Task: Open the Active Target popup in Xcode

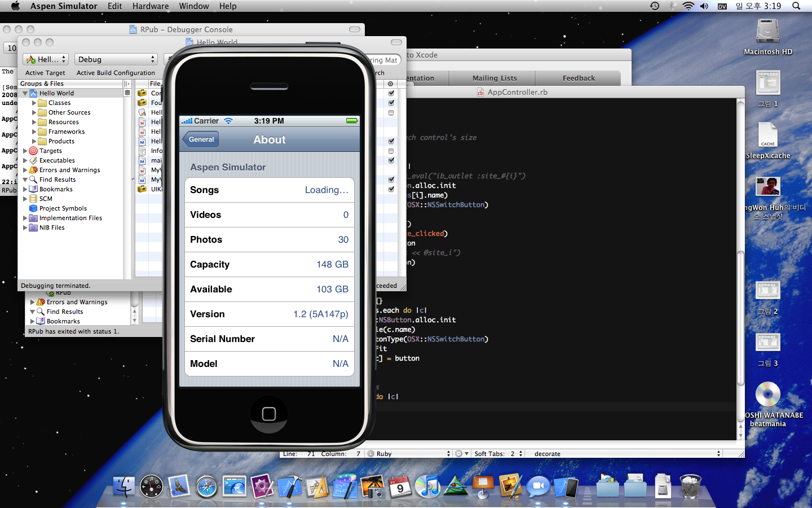Action: pos(46,59)
